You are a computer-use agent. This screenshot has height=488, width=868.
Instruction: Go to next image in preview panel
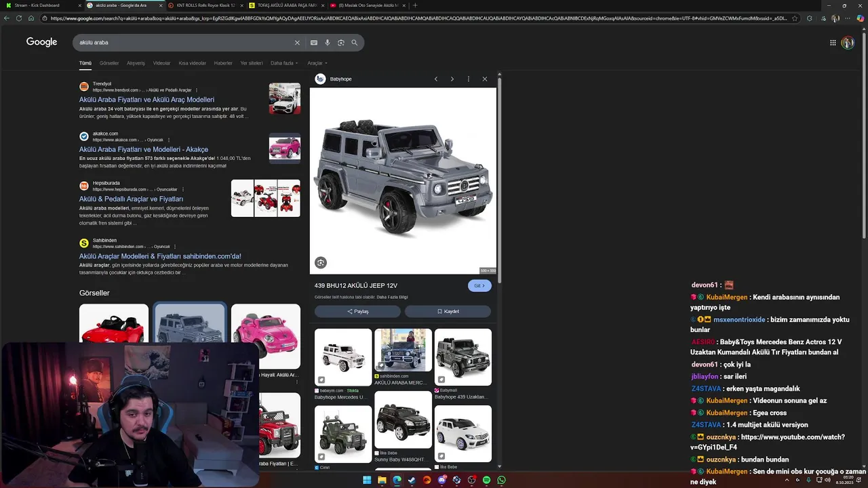tap(452, 79)
